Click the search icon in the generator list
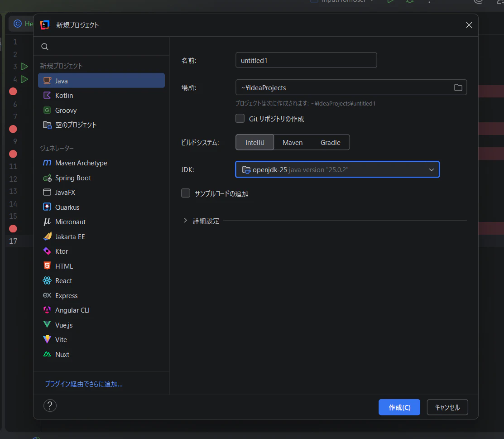The image size is (504, 439). pyautogui.click(x=45, y=47)
